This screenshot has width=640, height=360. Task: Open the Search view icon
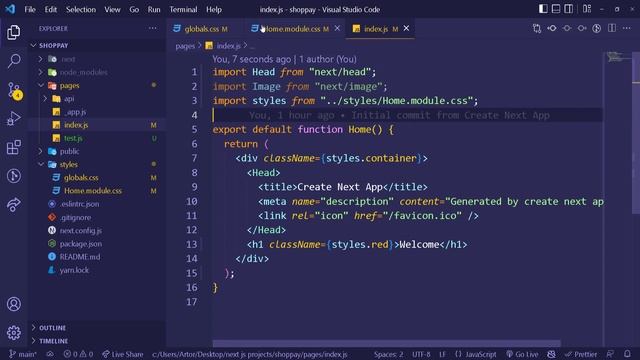coord(13,61)
